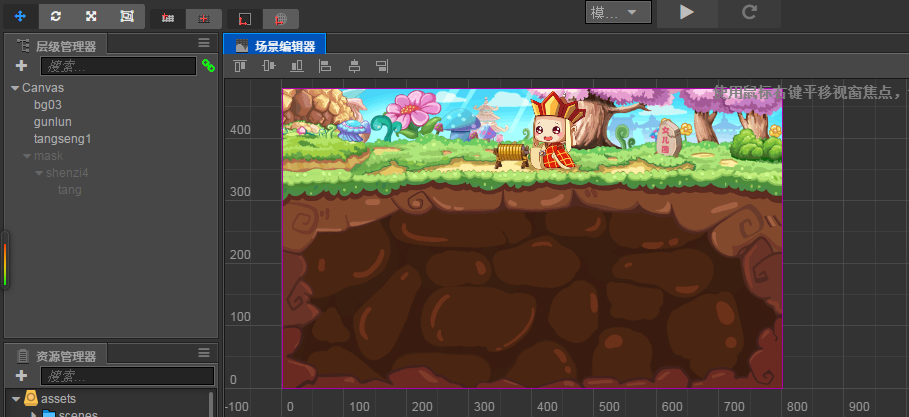
Task: Switch to the 资源管理器 tab
Action: [56, 356]
